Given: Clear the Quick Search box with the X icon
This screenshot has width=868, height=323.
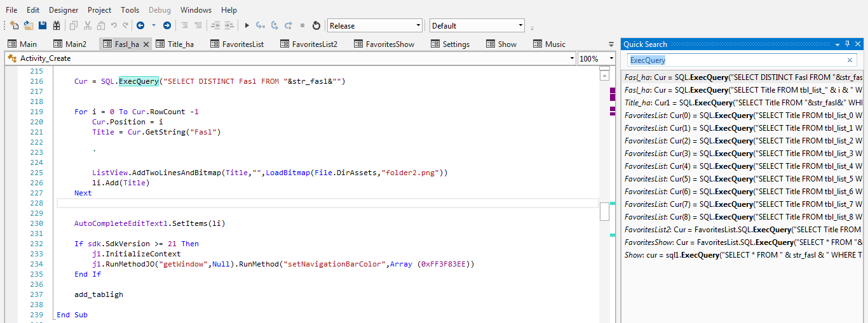Looking at the screenshot, I should (x=850, y=60).
